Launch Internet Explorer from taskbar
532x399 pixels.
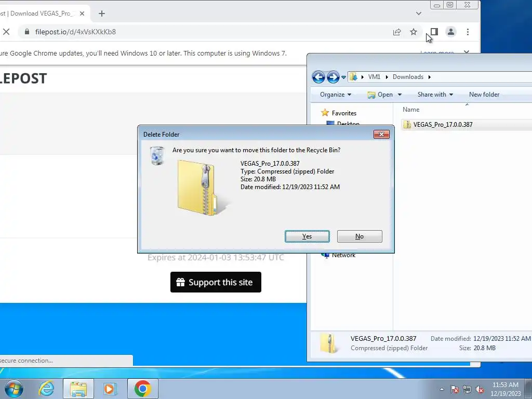(x=46, y=389)
